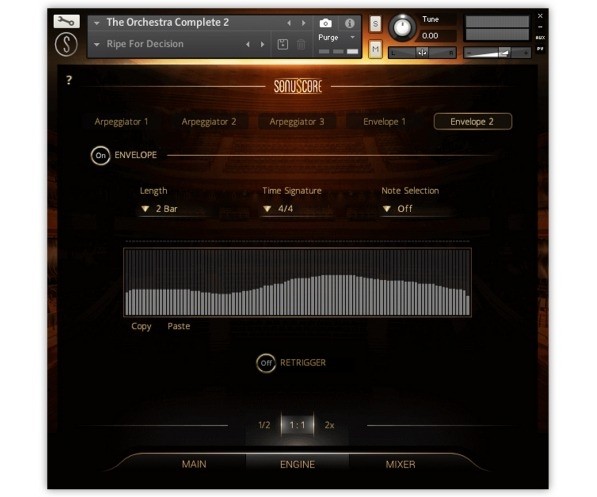Open AUX sends panel icon
Image resolution: width=597 pixels, height=497 pixels.
tap(540, 37)
